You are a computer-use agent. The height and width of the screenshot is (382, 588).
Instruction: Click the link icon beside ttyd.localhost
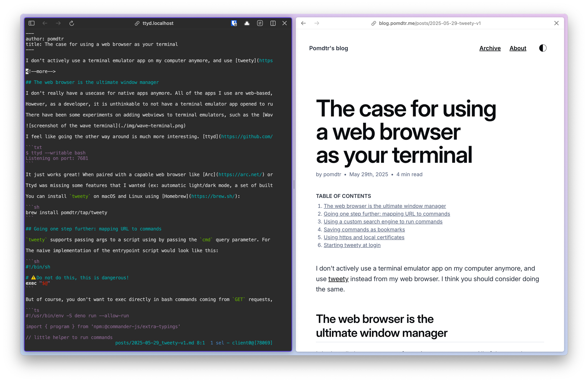137,23
